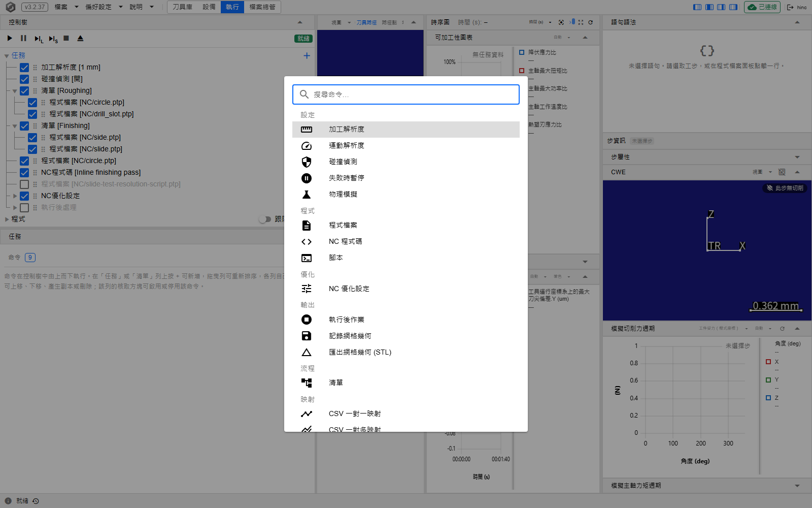Choose 運動解析度 speedometer command
812x508 pixels.
(405, 146)
